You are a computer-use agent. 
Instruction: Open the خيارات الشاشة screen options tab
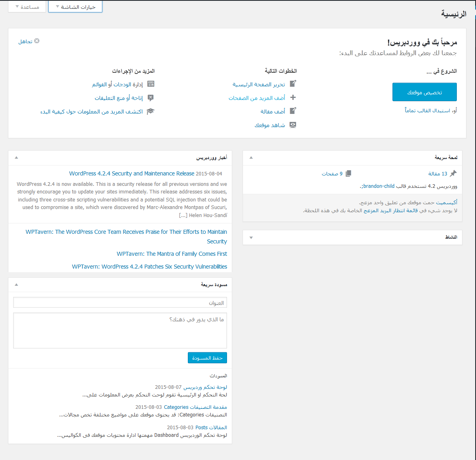pyautogui.click(x=75, y=7)
